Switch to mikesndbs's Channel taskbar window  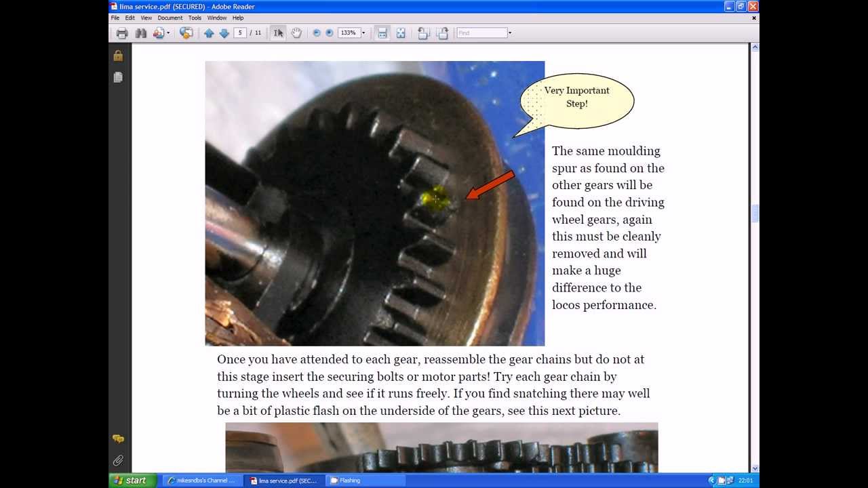coord(201,481)
